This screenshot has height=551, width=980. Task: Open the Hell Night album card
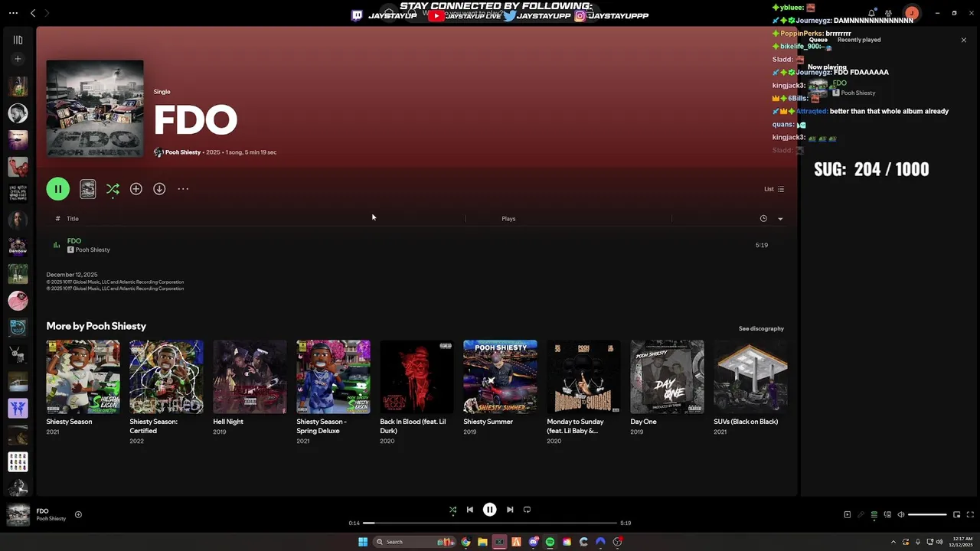(250, 387)
